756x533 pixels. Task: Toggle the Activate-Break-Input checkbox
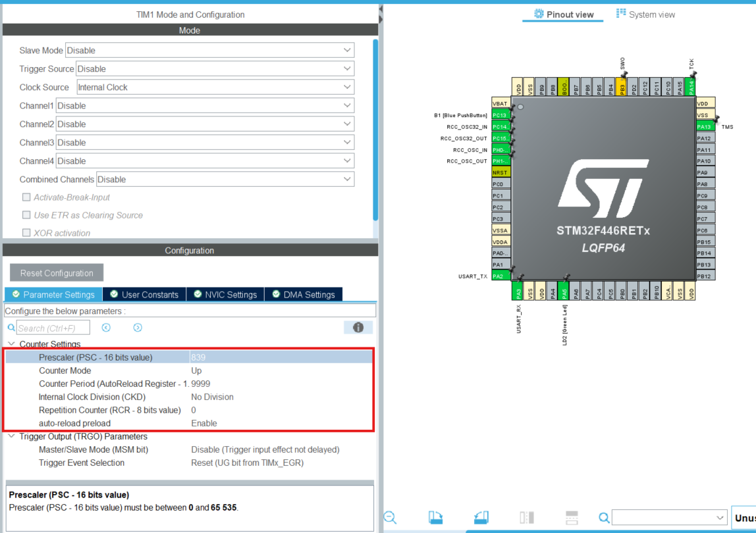(x=26, y=197)
